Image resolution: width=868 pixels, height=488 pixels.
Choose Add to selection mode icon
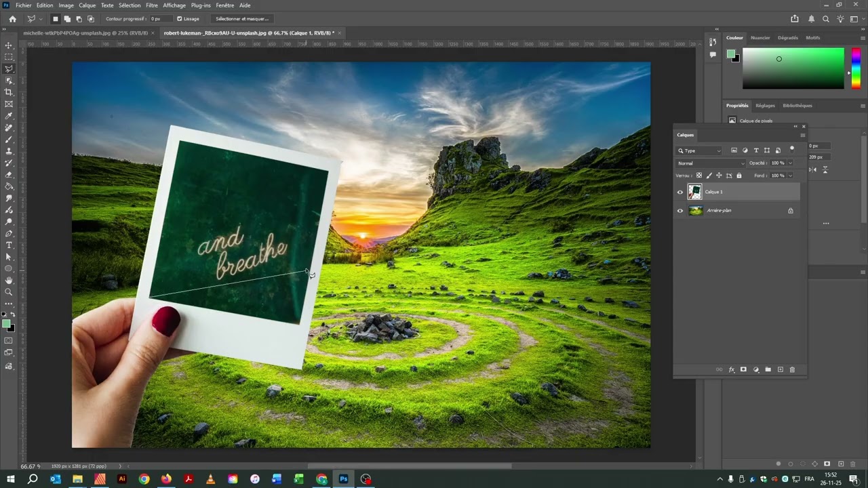(67, 19)
